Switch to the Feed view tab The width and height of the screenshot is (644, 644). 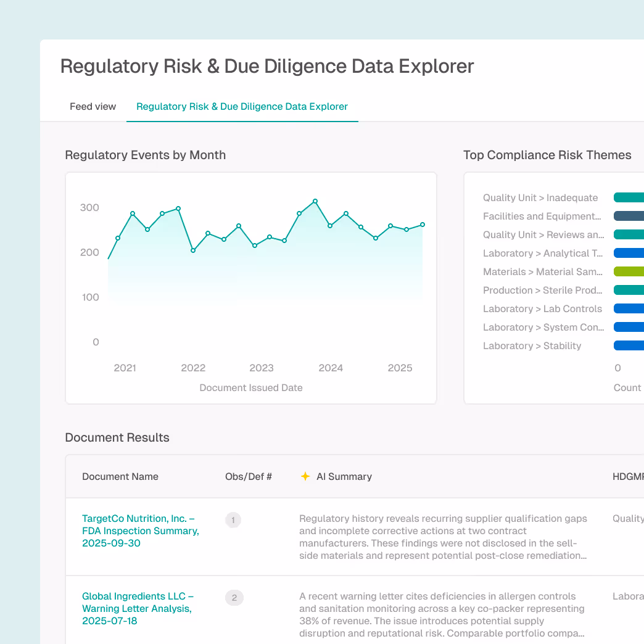93,106
